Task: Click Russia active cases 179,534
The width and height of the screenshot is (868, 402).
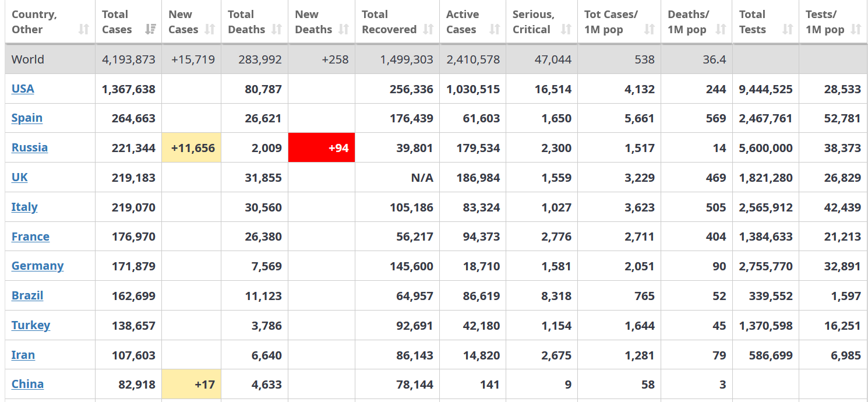Action: pos(478,148)
